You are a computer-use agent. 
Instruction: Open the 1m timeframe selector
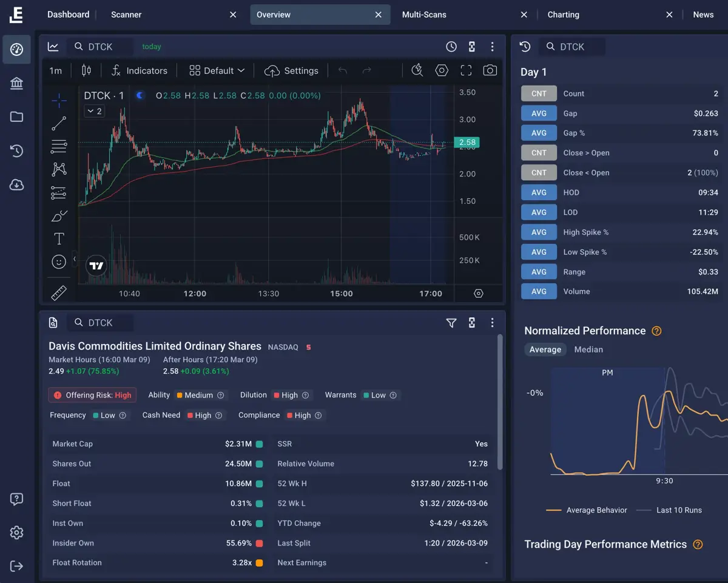coord(55,70)
